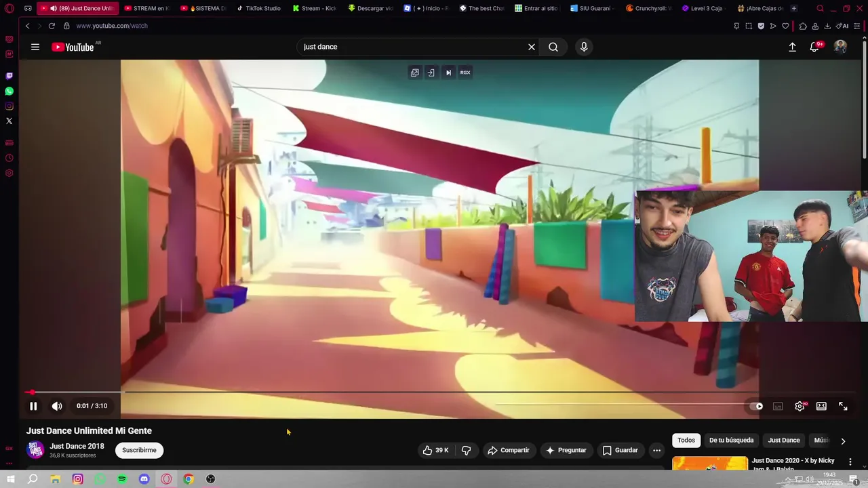Bookmark page with heart icon in toolbar
Screen dimensions: 868x488
point(785,26)
